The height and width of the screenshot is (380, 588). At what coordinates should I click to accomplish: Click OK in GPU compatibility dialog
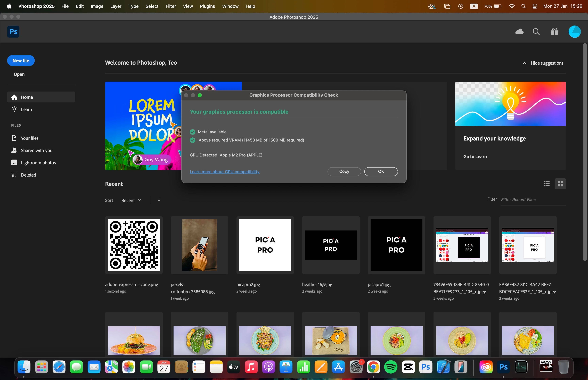(381, 171)
